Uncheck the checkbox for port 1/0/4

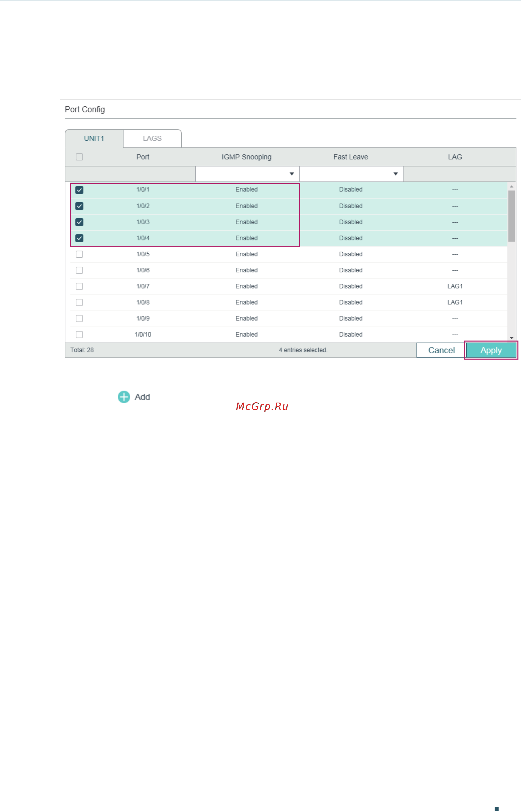point(79,238)
